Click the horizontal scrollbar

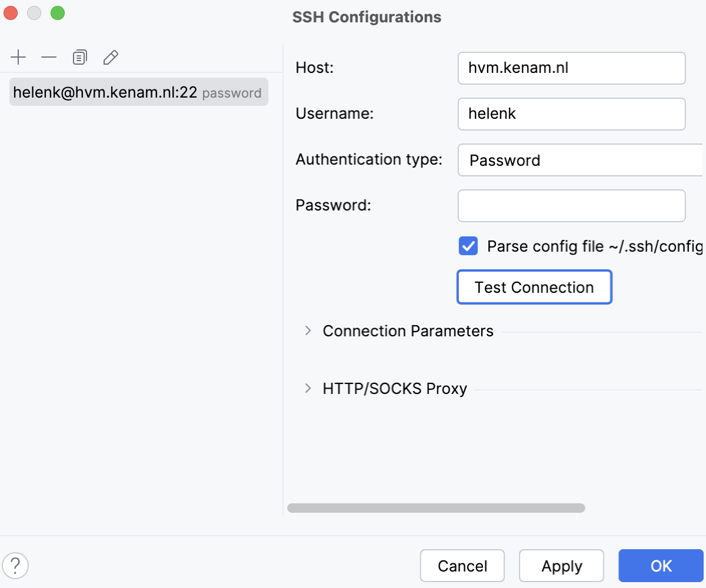(x=437, y=507)
